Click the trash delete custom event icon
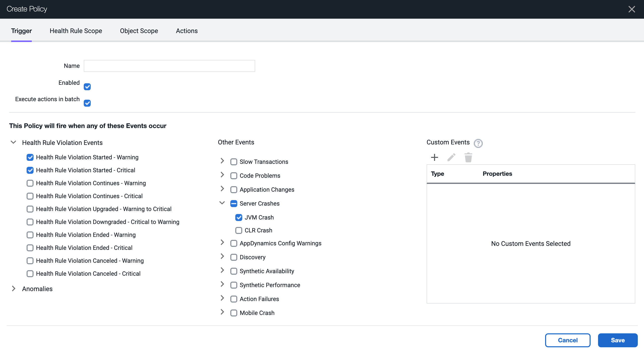The height and width of the screenshot is (351, 644). (x=468, y=157)
